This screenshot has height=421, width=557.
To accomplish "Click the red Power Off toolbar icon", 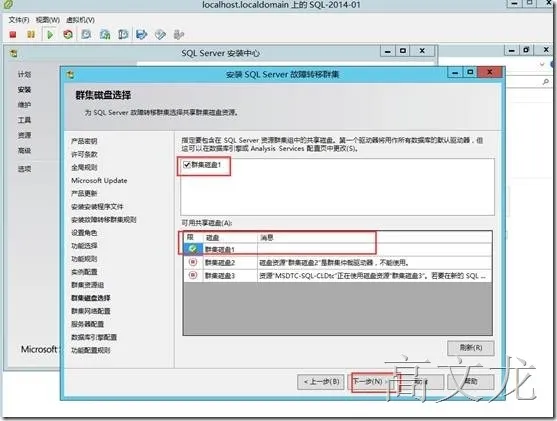I will click(x=13, y=34).
